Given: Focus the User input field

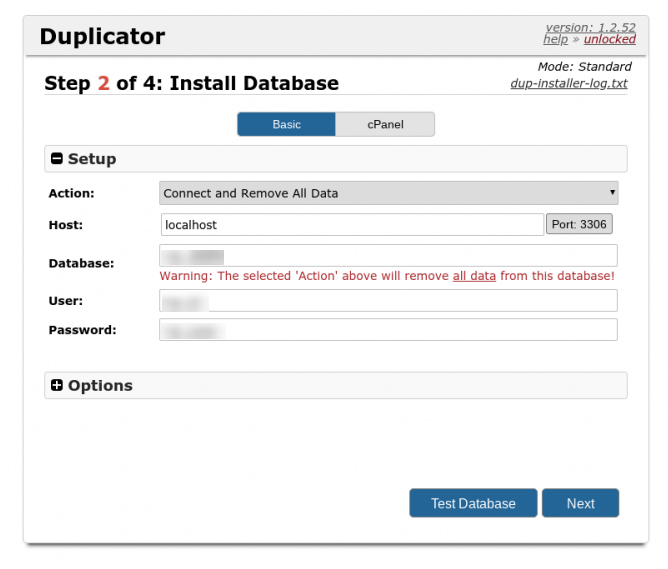Looking at the screenshot, I should pyautogui.click(x=388, y=301).
